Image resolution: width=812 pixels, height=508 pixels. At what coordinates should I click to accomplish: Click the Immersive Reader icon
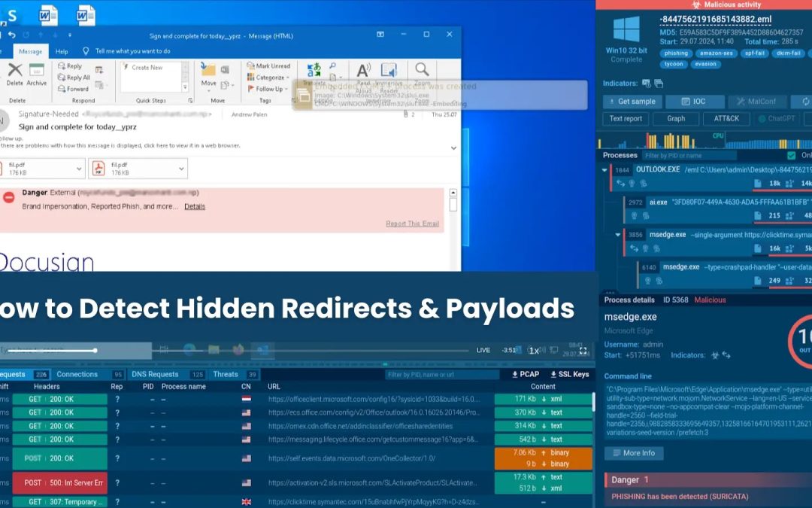click(389, 70)
